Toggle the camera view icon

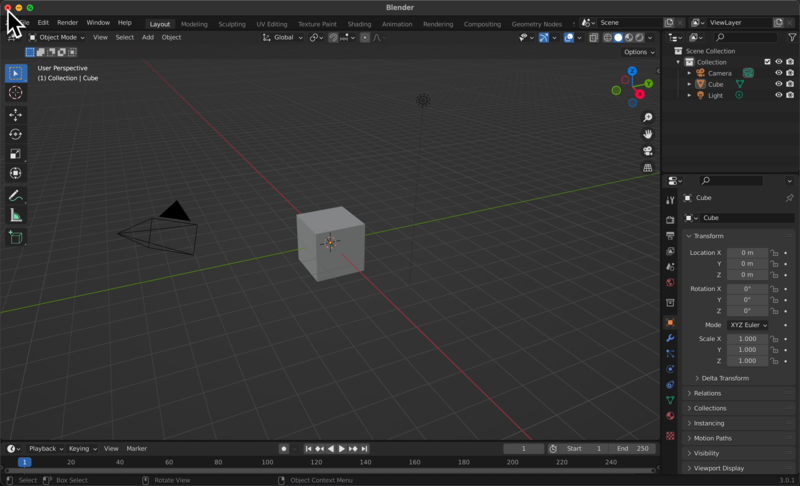click(647, 151)
